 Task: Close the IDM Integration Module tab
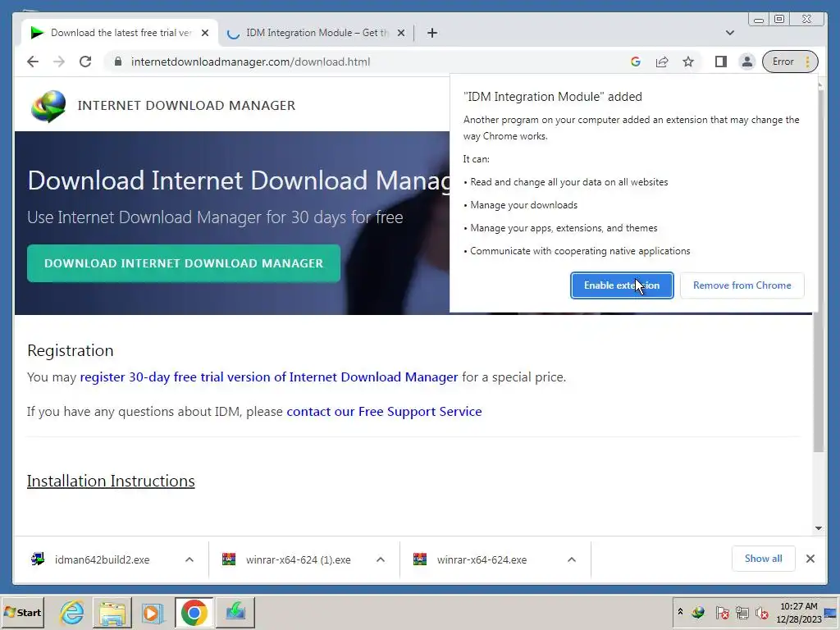(400, 33)
